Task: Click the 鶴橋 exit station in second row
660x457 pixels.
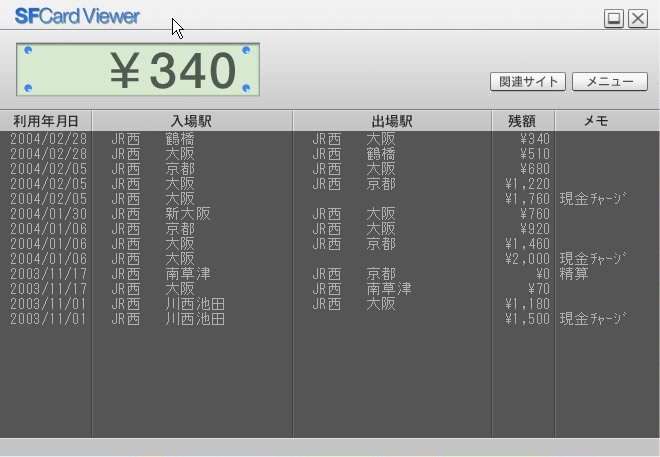Action: (380, 154)
